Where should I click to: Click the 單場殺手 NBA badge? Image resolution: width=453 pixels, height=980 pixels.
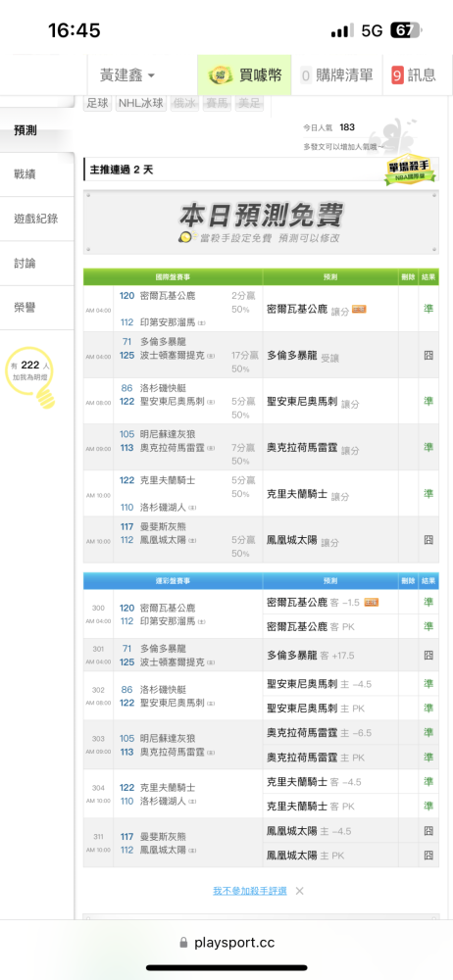click(x=410, y=170)
